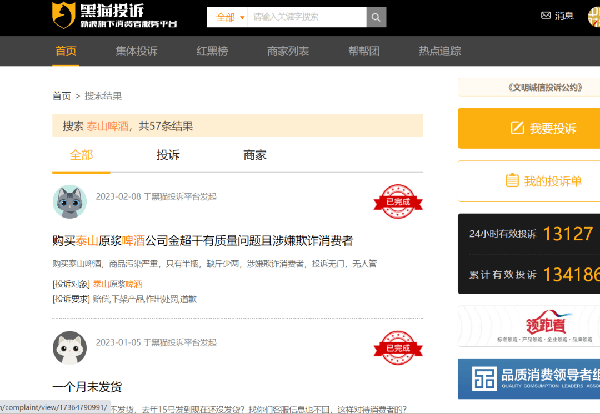Expand the 全部 search category dropdown

[x=226, y=17]
